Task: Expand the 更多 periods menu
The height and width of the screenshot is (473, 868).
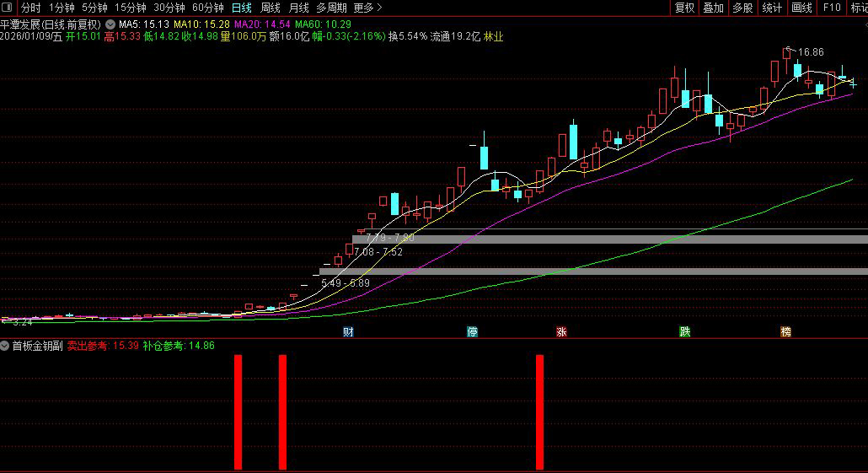Action: (x=367, y=8)
